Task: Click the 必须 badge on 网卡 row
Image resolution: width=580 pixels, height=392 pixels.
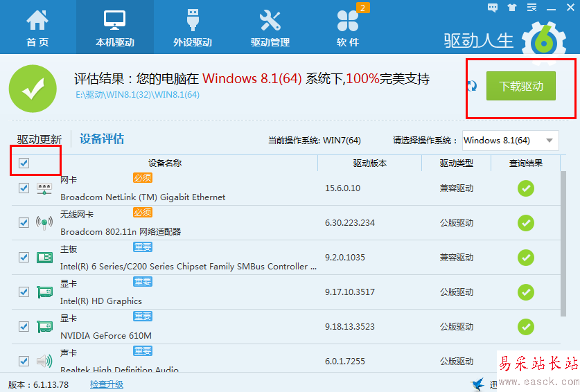Action: pos(143,178)
